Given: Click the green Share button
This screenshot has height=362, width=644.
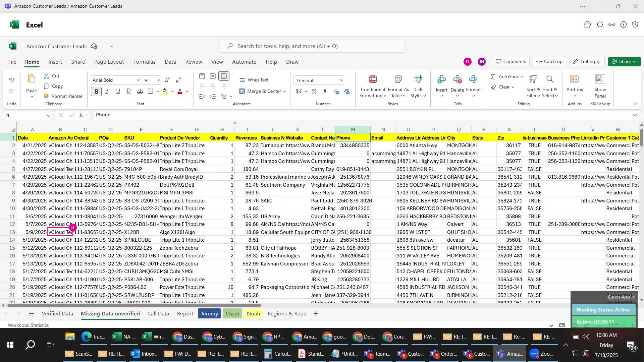Looking at the screenshot, I should (624, 62).
